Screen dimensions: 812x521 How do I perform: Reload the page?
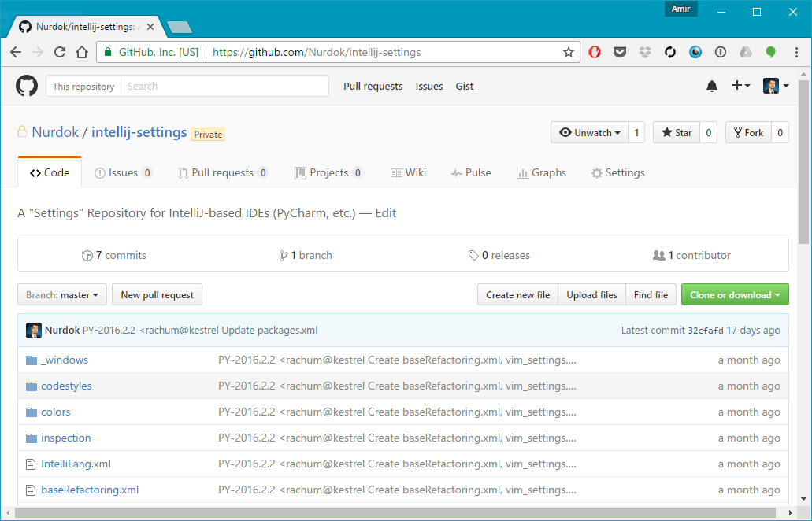pyautogui.click(x=60, y=52)
